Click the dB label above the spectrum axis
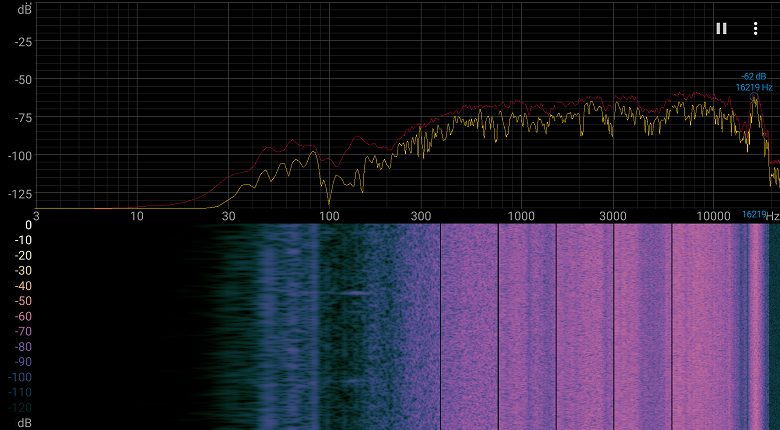 [24, 7]
